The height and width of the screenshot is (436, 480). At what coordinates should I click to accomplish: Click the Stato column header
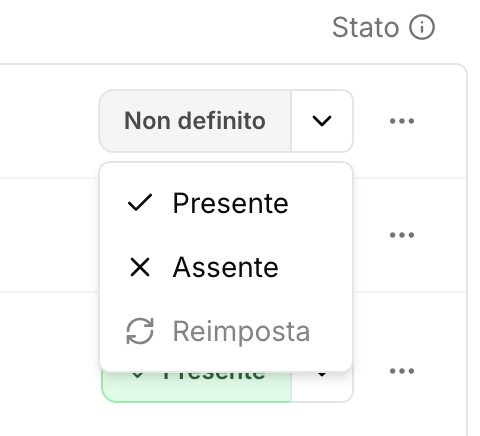click(383, 27)
